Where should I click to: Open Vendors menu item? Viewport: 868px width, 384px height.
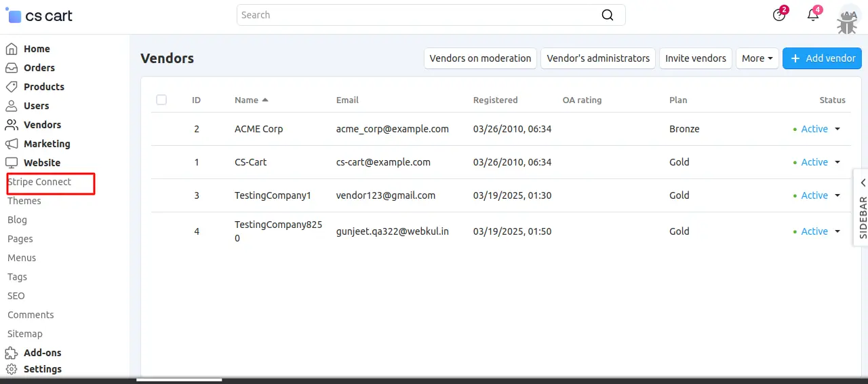tap(42, 125)
